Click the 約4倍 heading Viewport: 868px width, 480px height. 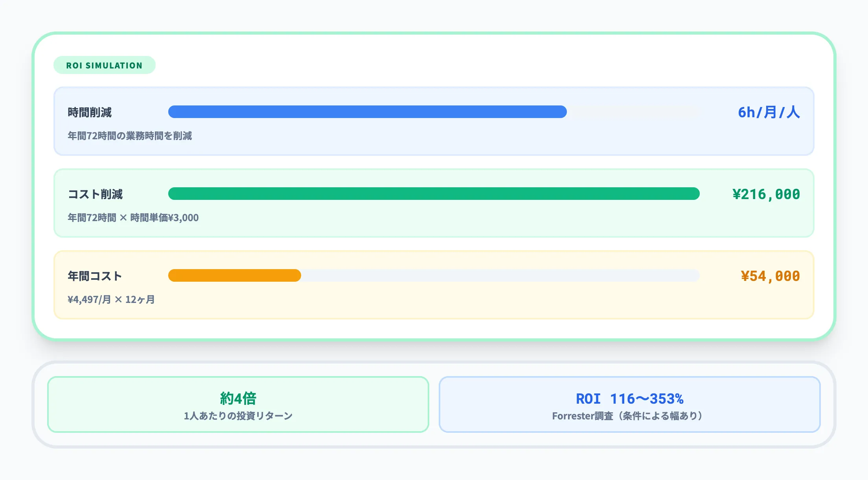point(238,399)
